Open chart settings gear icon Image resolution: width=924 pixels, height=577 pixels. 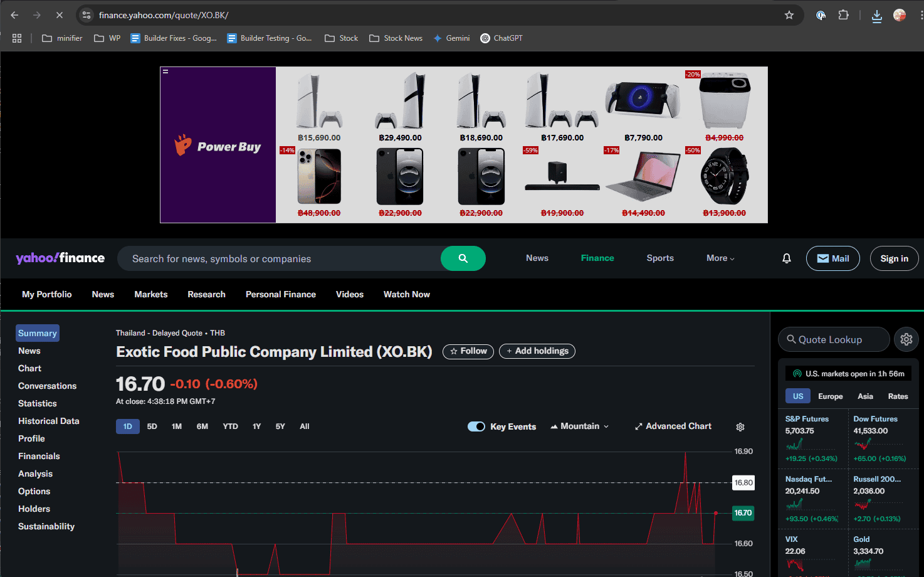pyautogui.click(x=740, y=427)
